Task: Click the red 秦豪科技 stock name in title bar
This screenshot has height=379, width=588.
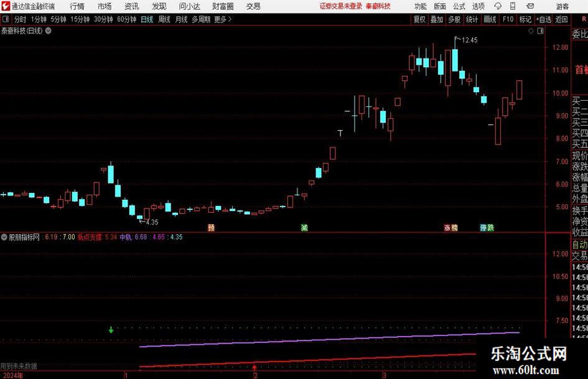Action: [x=378, y=6]
